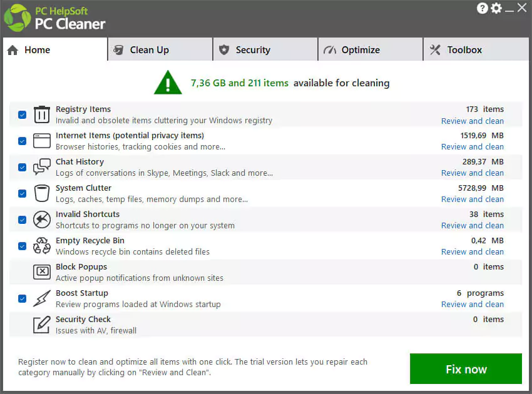The width and height of the screenshot is (532, 394).
Task: Click the Chat History speech bubbles icon
Action: [x=41, y=167]
